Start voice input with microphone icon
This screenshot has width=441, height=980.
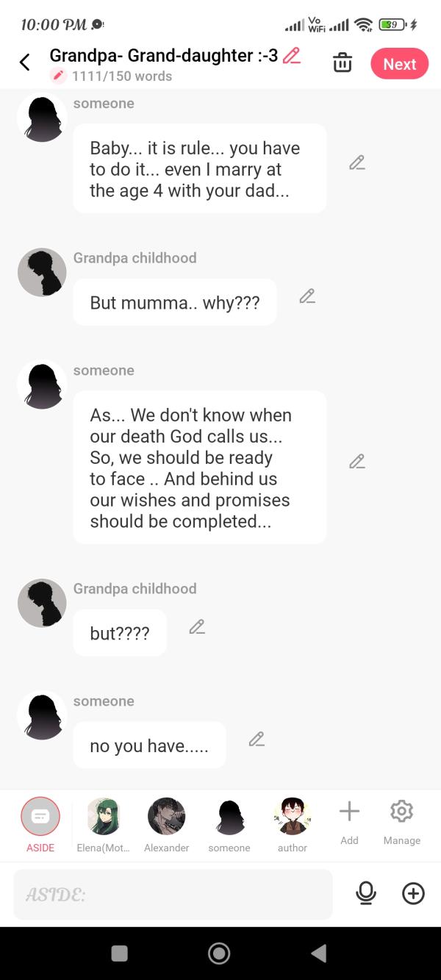point(365,893)
